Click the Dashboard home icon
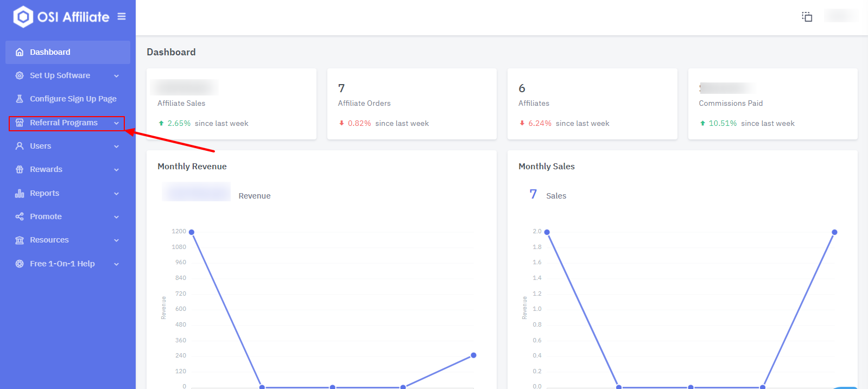The width and height of the screenshot is (868, 389). (20, 52)
